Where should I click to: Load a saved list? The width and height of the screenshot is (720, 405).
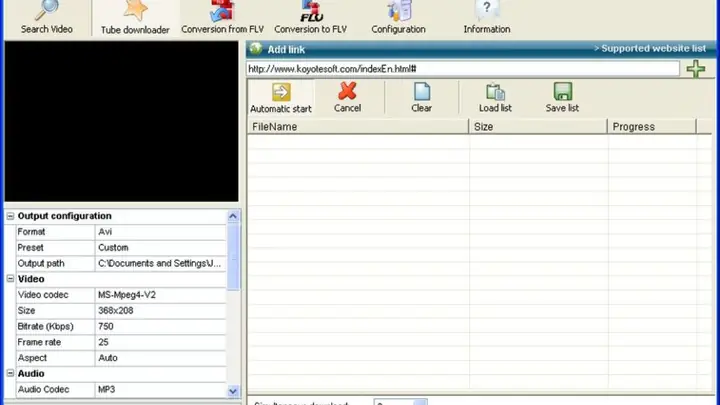click(x=495, y=97)
